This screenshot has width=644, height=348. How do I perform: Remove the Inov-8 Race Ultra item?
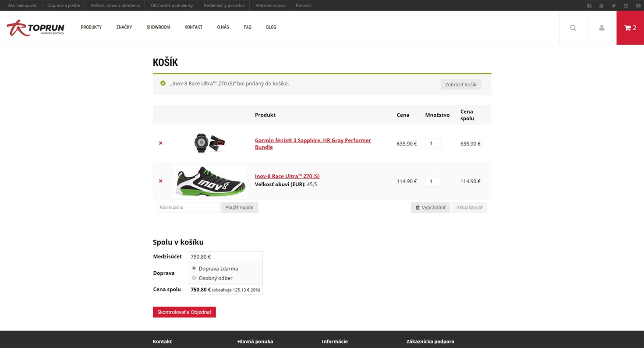(161, 181)
